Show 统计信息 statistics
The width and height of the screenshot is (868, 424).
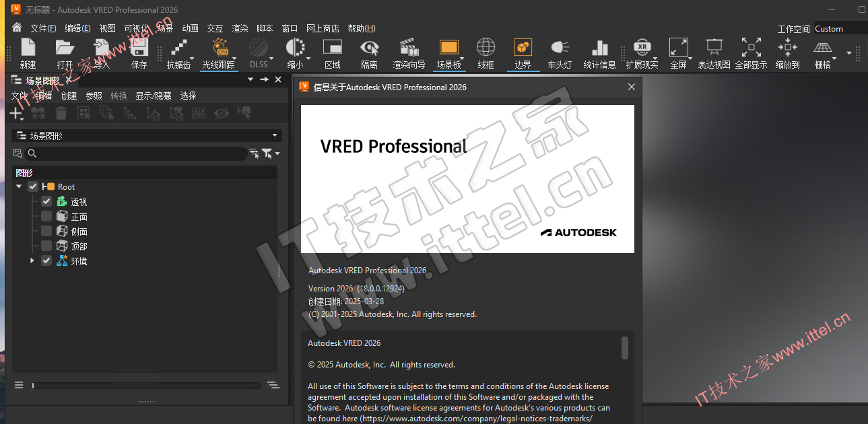tap(599, 54)
